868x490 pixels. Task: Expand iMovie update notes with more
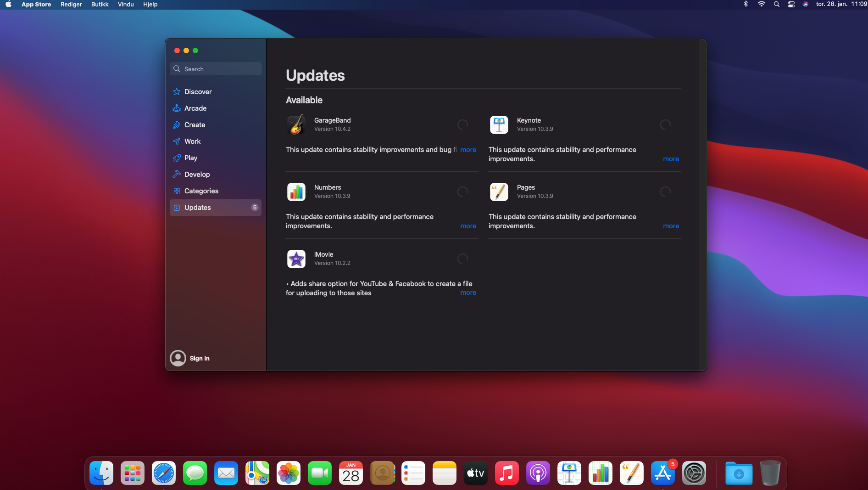[x=468, y=293]
